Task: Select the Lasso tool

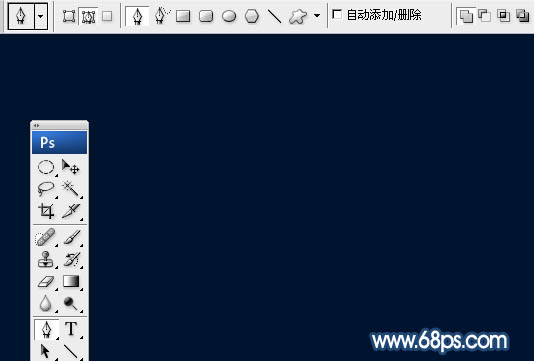Action: [x=46, y=188]
